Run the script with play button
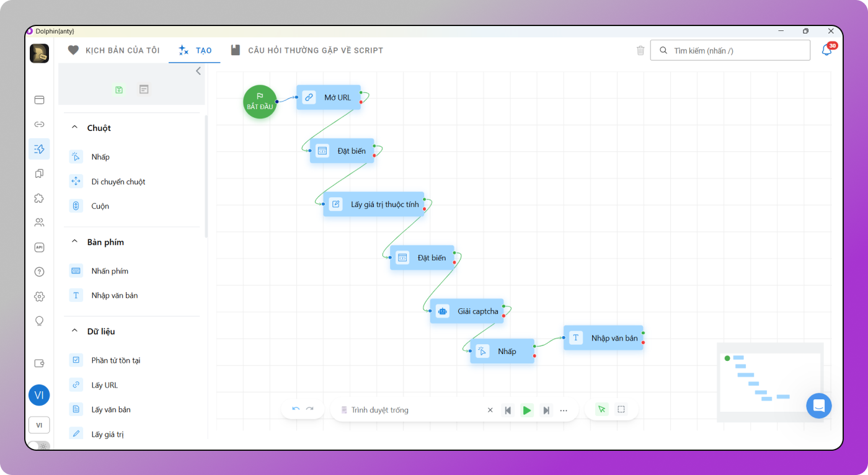The width and height of the screenshot is (868, 475). 526,410
